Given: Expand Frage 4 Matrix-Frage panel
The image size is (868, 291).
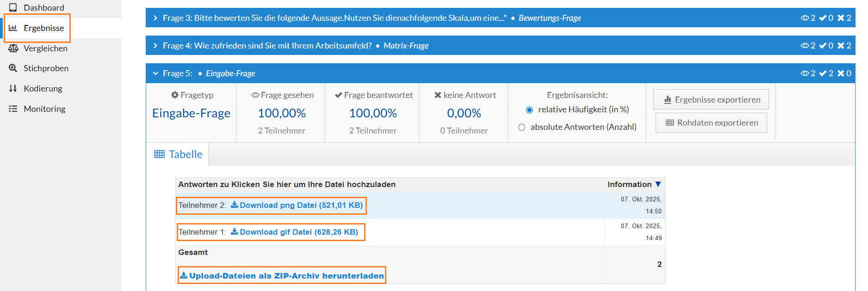Looking at the screenshot, I should tap(155, 46).
